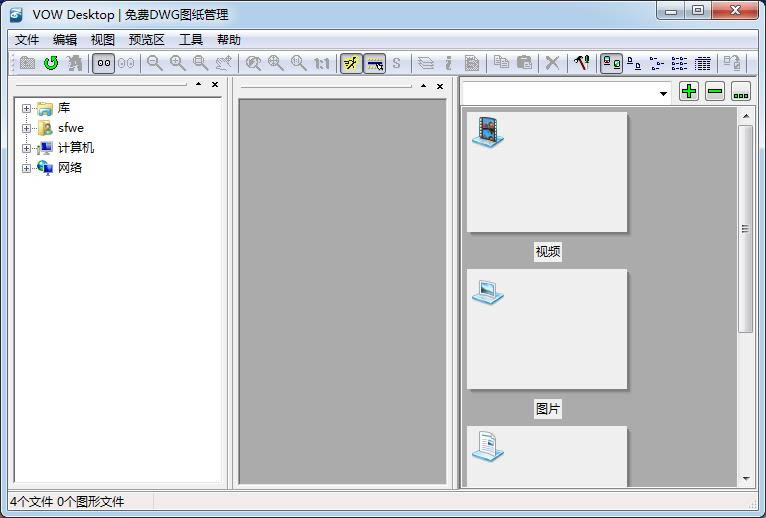The width and height of the screenshot is (766, 518).
Task: Close the preview panel
Action: [440, 86]
